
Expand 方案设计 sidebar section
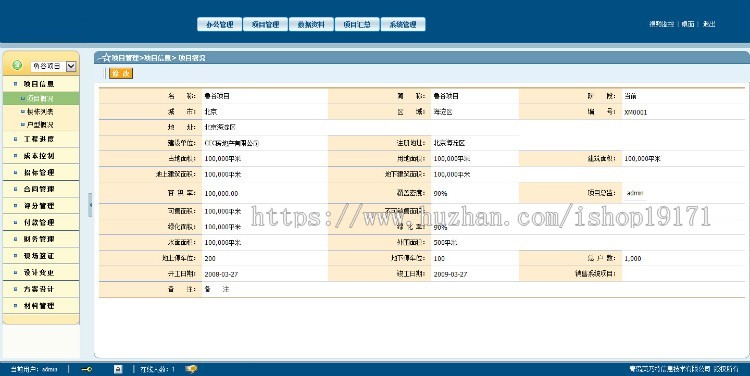tap(39, 289)
